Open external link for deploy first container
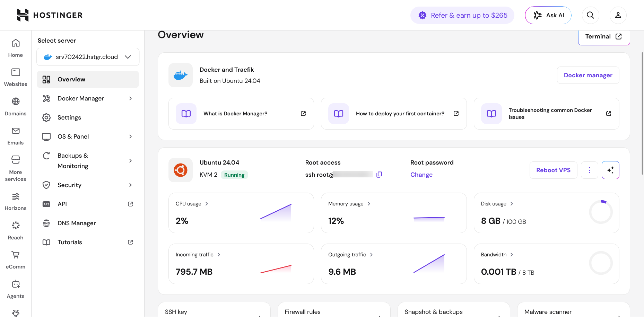644x317 pixels. click(x=456, y=114)
